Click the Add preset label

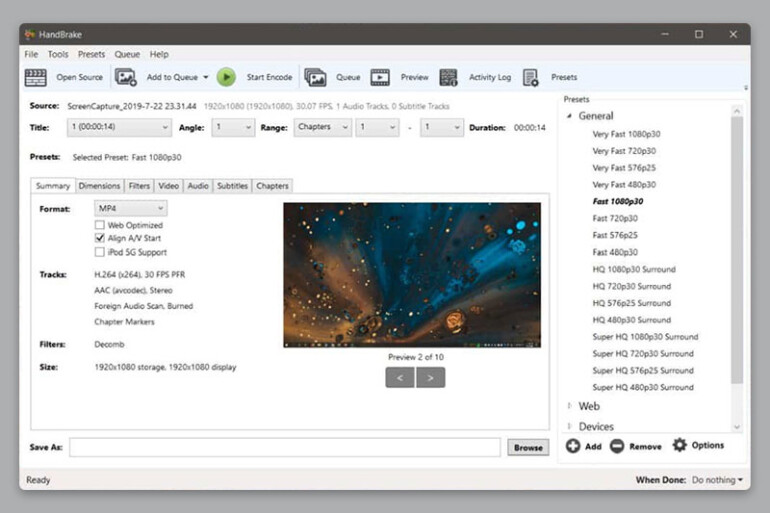click(x=593, y=446)
